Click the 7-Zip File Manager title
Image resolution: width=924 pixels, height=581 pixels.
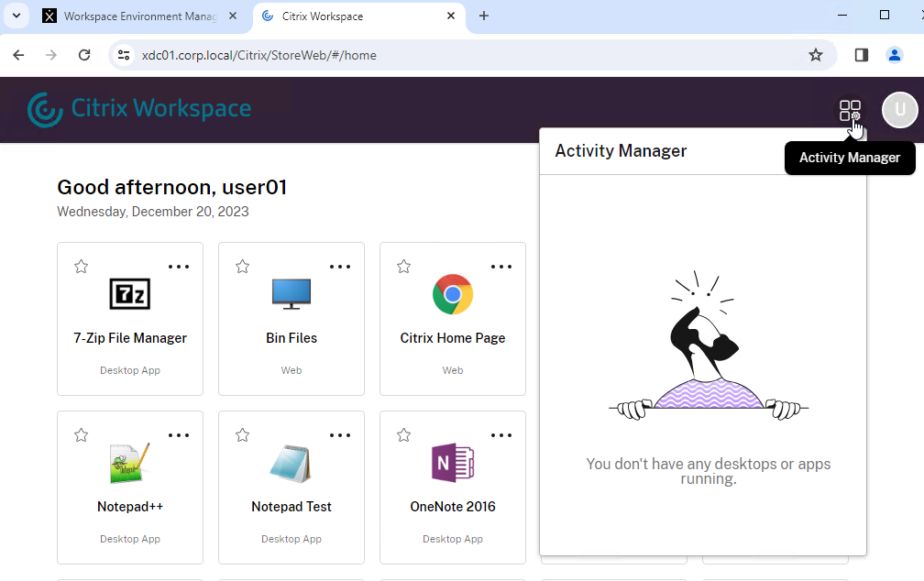[x=129, y=338]
